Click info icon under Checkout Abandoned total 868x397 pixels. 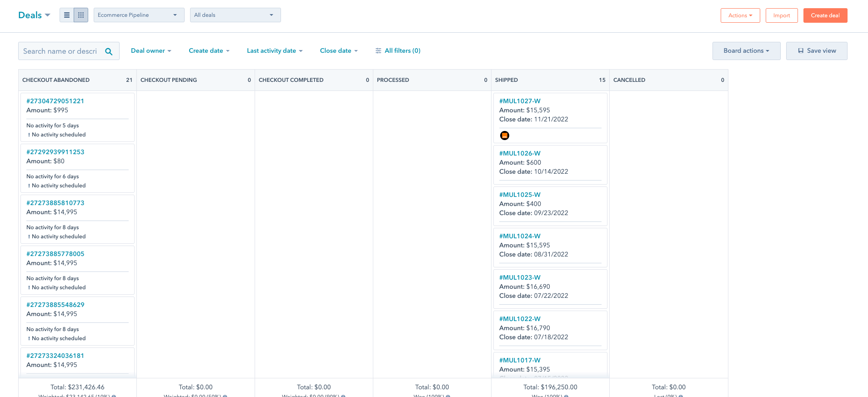point(114,396)
